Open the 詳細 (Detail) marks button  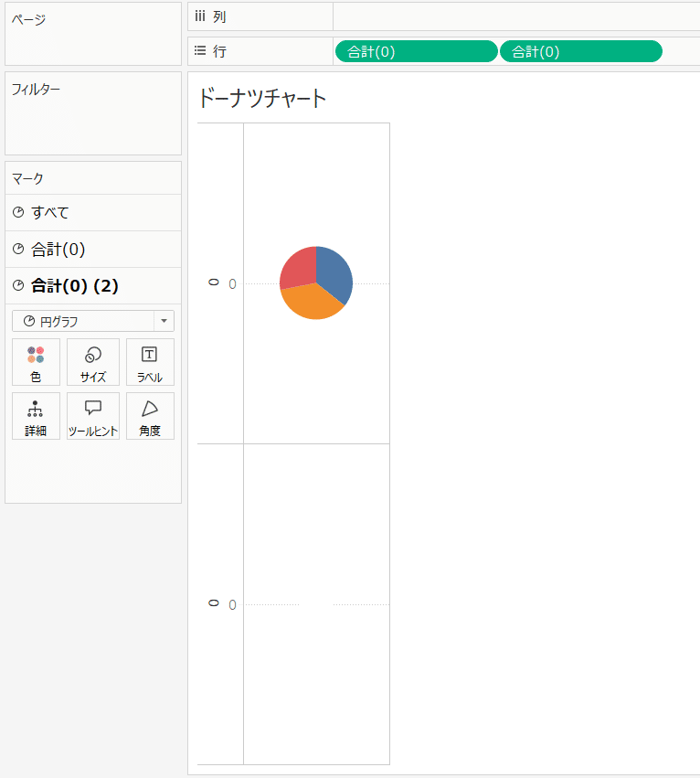point(36,416)
